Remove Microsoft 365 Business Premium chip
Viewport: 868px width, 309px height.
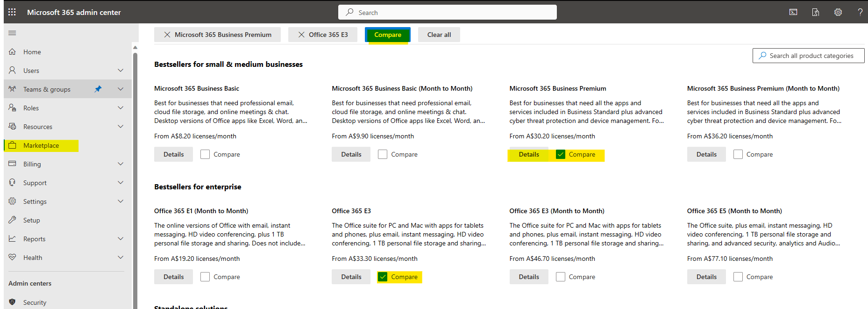(x=167, y=35)
